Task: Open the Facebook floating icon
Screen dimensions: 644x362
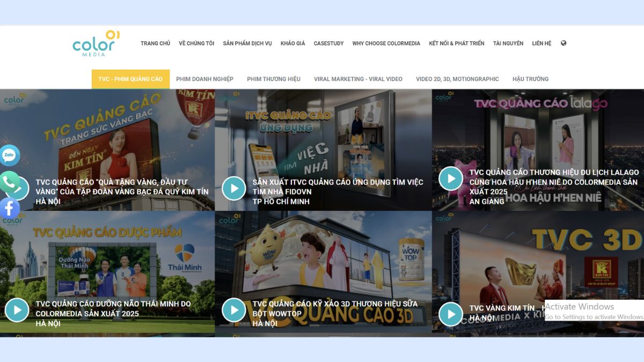Action: (9, 208)
